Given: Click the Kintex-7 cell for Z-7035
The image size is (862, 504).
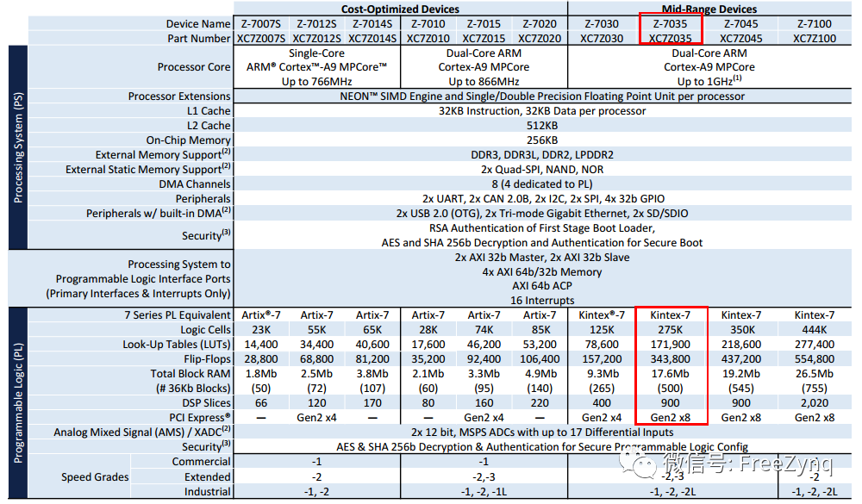Looking at the screenshot, I should [670, 315].
